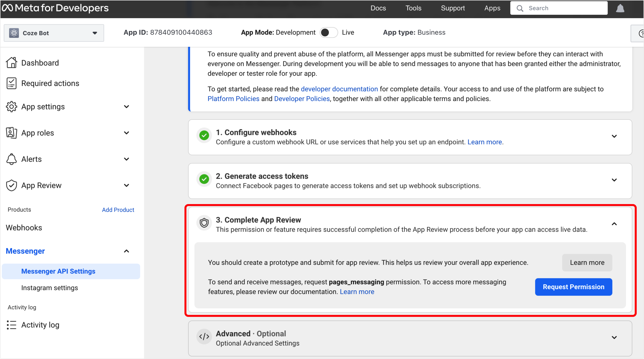
Task: Click Learn more in Configure webhooks
Action: click(x=485, y=142)
